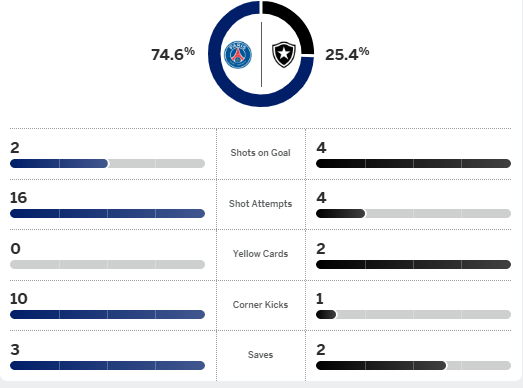Click Botafogo's black Shots on Goal bar
The width and height of the screenshot is (523, 388).
(413, 163)
